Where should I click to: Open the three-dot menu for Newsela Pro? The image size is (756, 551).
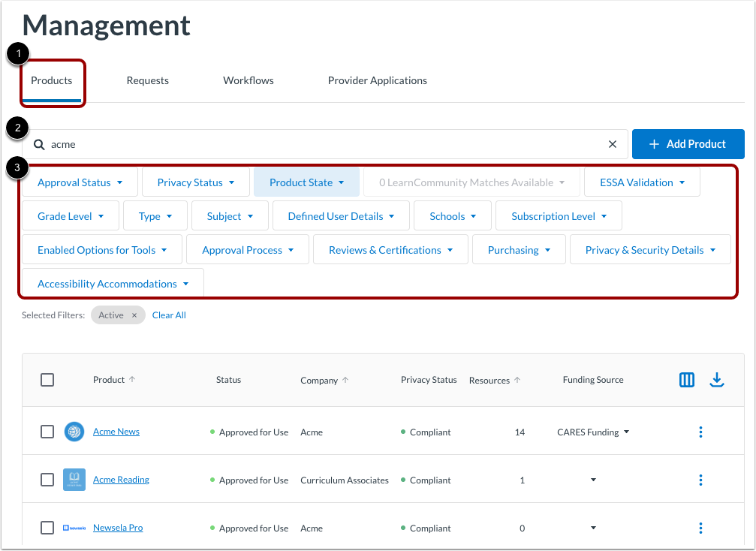(x=700, y=528)
